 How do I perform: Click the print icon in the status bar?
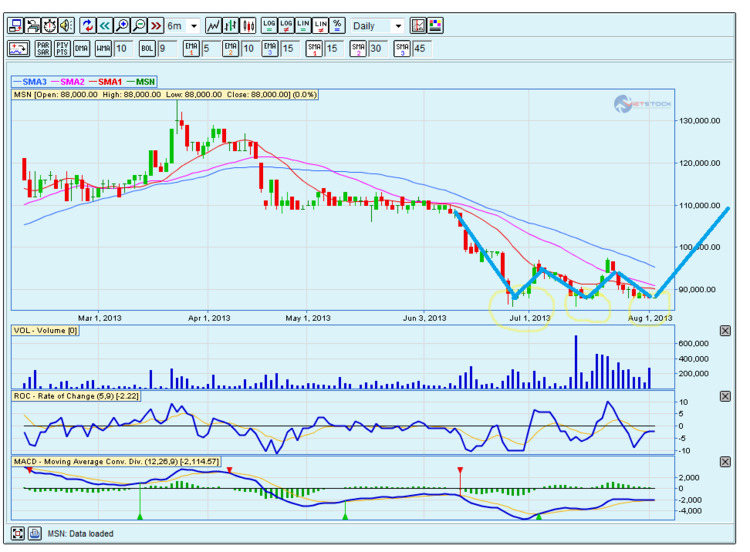tap(34, 533)
